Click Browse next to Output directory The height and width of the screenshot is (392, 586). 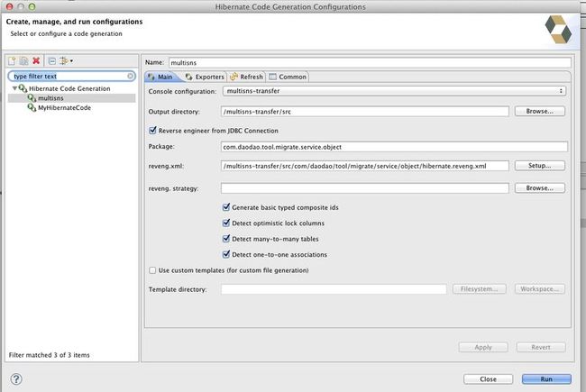point(540,112)
